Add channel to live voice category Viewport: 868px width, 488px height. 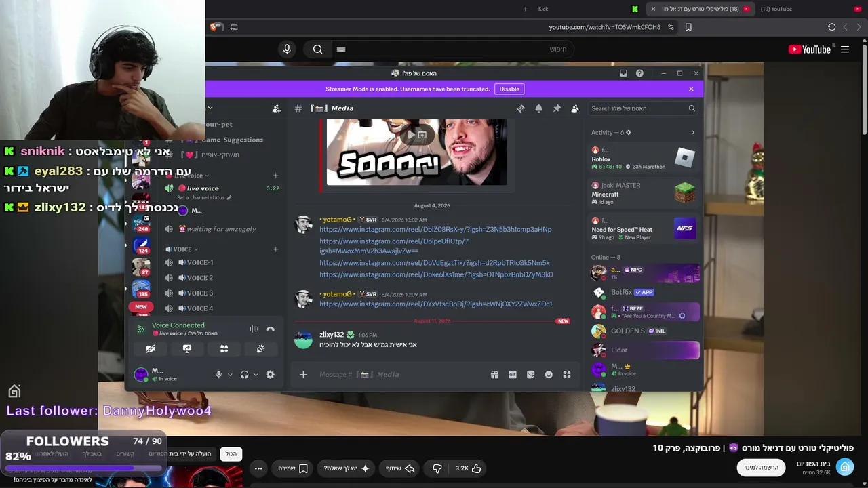(275, 176)
